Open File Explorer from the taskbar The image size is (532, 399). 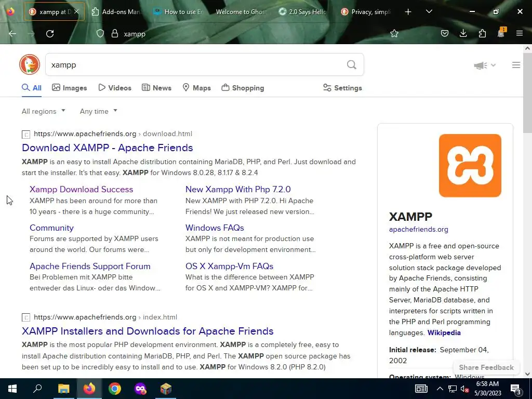63,389
